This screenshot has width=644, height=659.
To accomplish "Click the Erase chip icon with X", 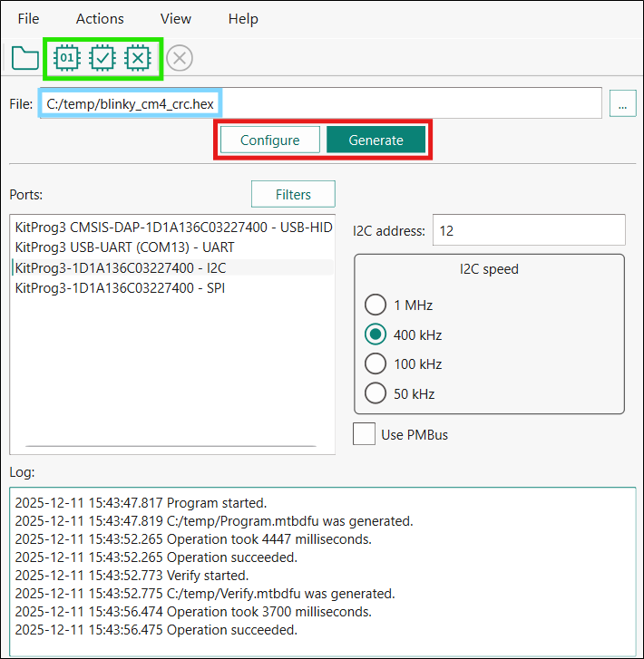I will 137,59.
